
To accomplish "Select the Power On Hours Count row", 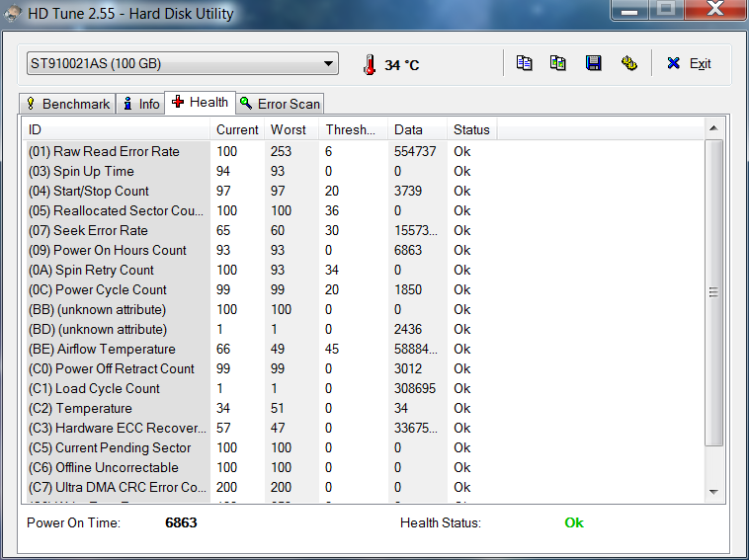I will [363, 250].
